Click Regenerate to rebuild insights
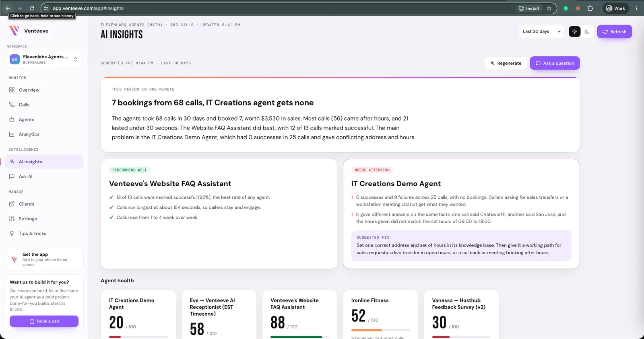The width and height of the screenshot is (644, 339). pos(506,63)
